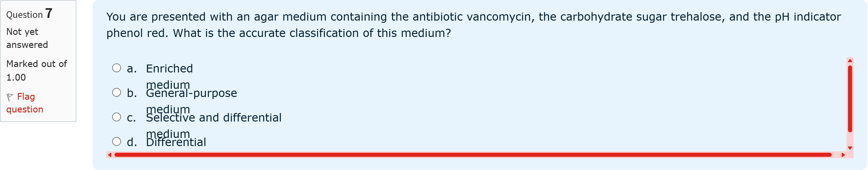Click the 'Differential' answer label
The image size is (868, 170).
[x=176, y=142]
